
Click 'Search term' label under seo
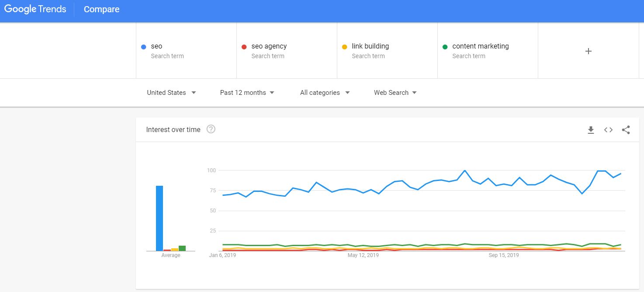(167, 56)
